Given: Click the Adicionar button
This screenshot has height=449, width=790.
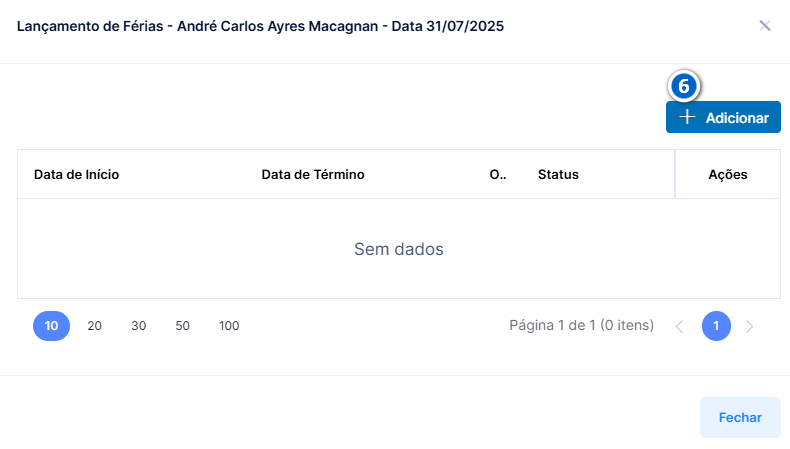Looking at the screenshot, I should tap(723, 117).
